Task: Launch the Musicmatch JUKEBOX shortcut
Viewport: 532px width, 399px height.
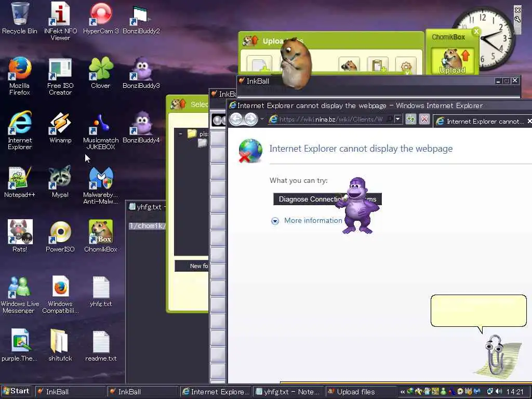Action: 101,130
